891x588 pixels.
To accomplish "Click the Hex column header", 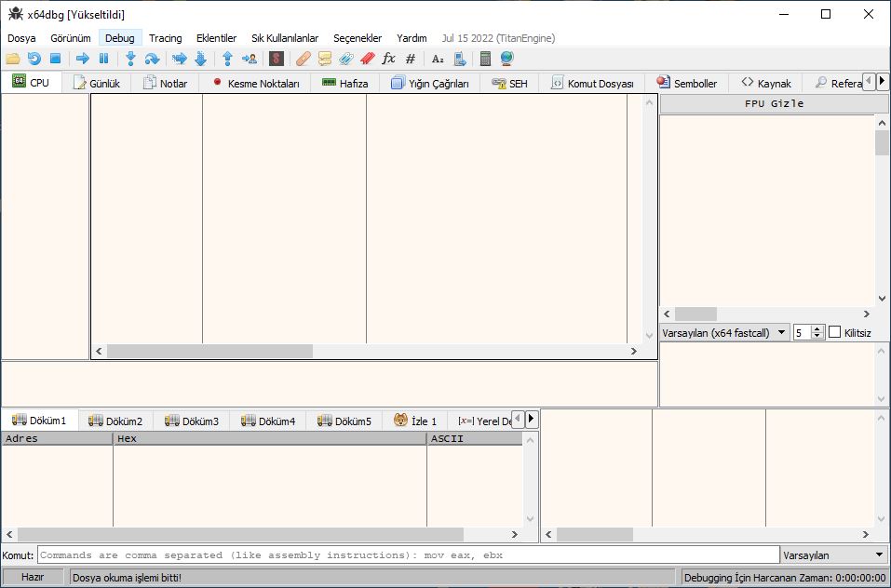I will [269, 438].
